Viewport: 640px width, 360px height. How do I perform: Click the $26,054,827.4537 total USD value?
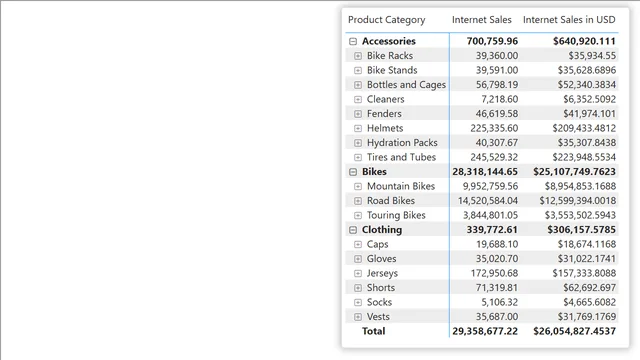574,331
